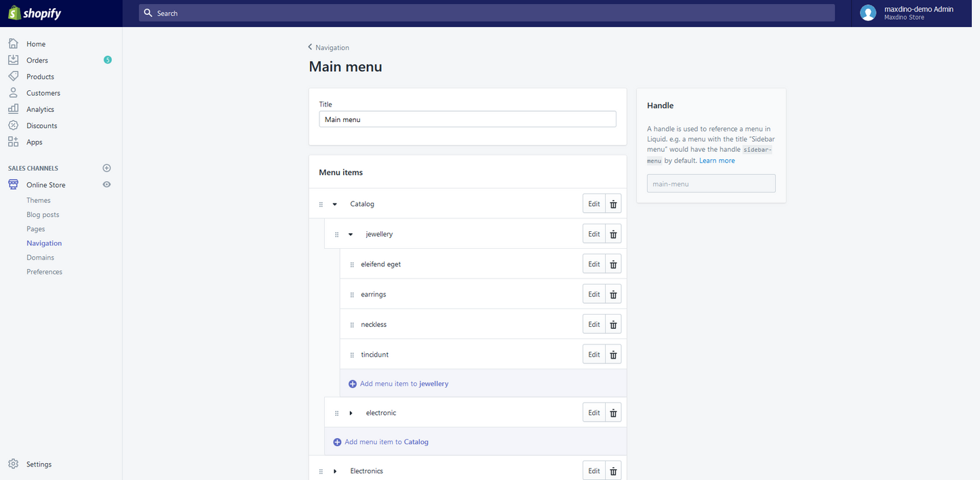This screenshot has width=980, height=480.
Task: Click the Main menu title field
Action: (467, 119)
